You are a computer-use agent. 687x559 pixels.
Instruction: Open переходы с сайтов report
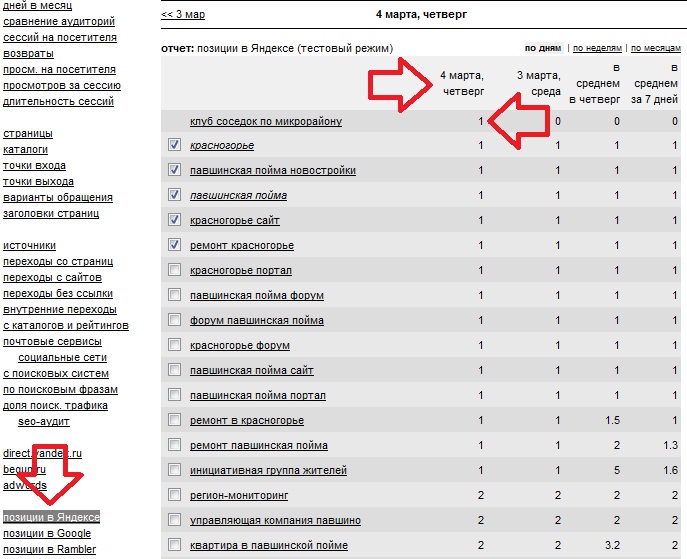[x=50, y=277]
